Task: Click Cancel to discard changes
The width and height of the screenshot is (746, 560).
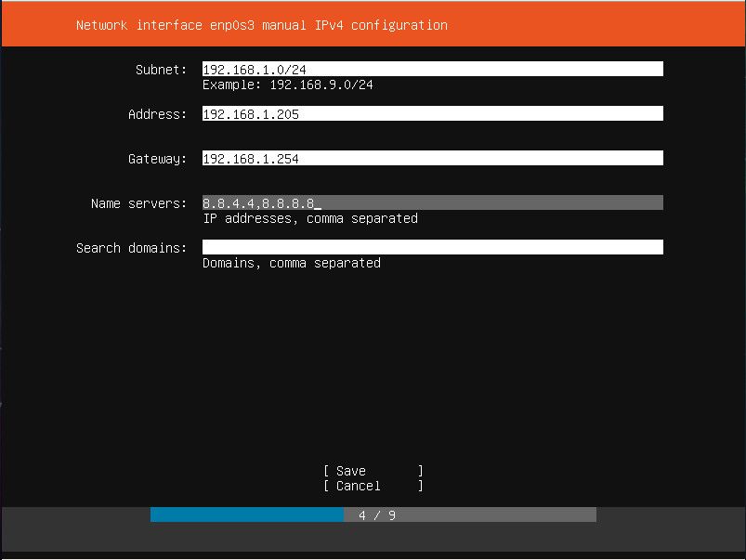Action: 372,486
